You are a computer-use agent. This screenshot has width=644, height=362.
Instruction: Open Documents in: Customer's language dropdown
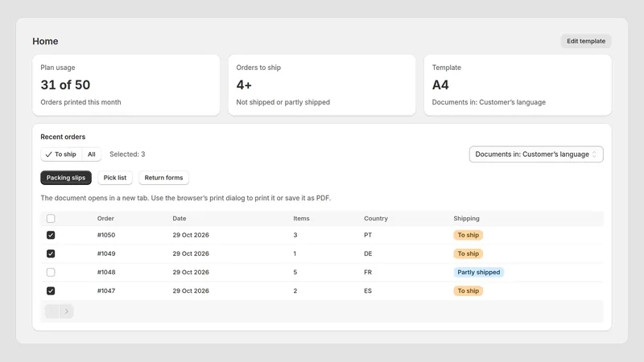click(x=536, y=154)
